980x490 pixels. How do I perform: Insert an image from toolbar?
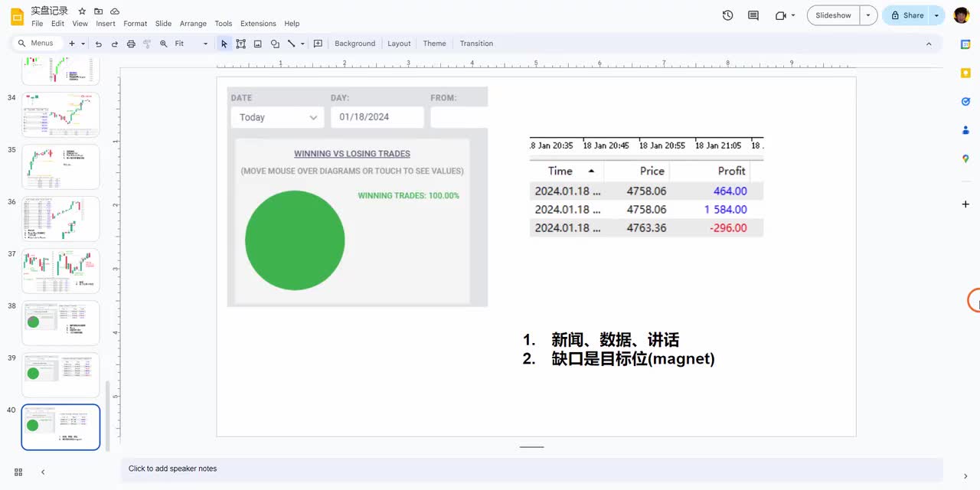tap(258, 44)
